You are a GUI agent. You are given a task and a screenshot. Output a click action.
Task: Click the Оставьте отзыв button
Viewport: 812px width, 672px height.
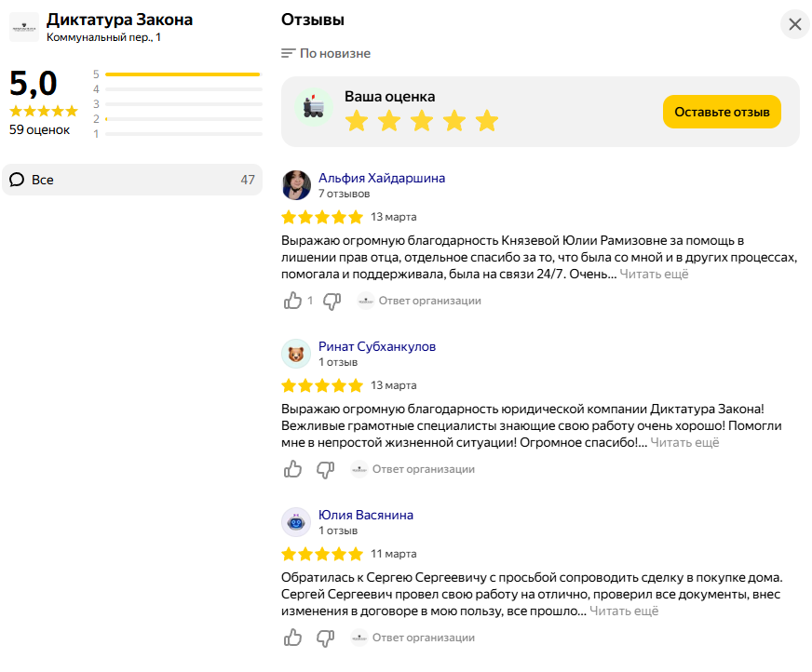[722, 112]
